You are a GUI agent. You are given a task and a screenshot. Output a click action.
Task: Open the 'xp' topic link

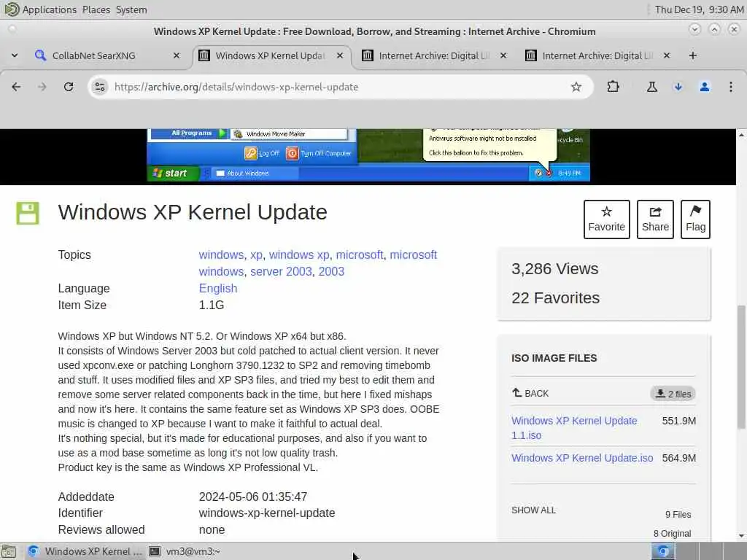pyautogui.click(x=256, y=254)
